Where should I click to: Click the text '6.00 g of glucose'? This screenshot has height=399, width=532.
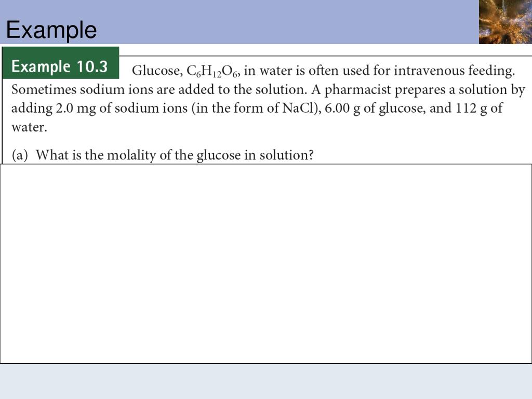374,109
